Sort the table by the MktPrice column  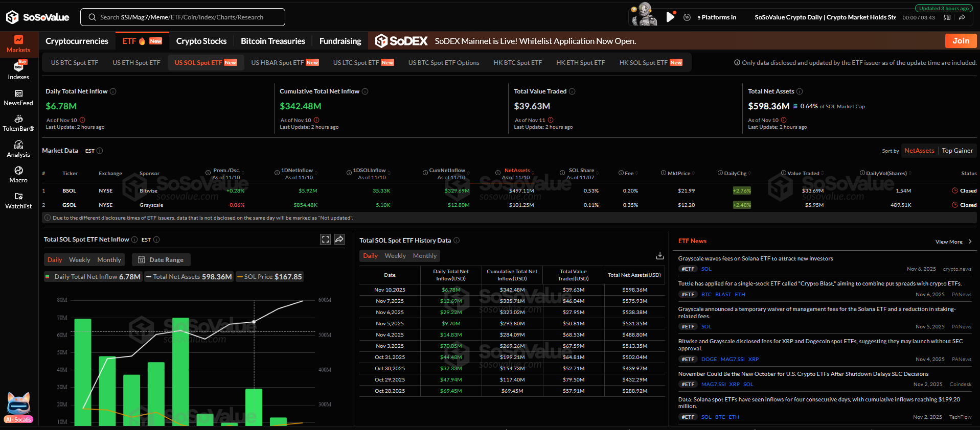click(x=678, y=174)
